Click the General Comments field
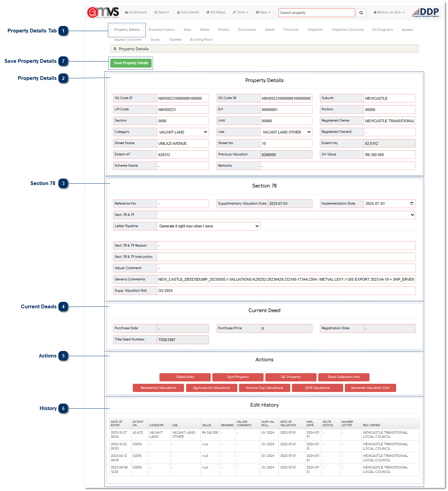The height and width of the screenshot is (491, 448). pyautogui.click(x=286, y=279)
